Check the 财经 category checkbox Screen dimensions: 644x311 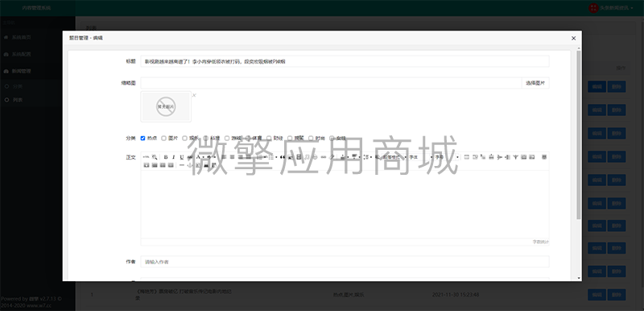tap(269, 138)
